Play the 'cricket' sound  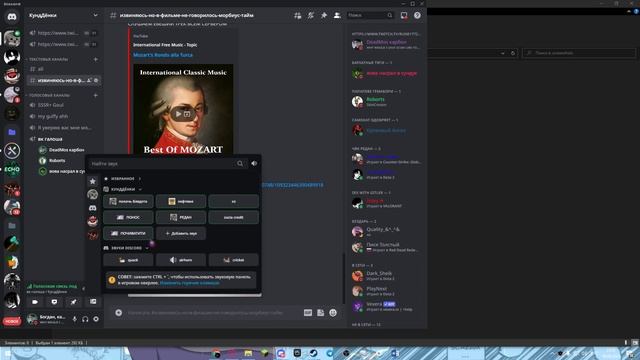coord(233,260)
